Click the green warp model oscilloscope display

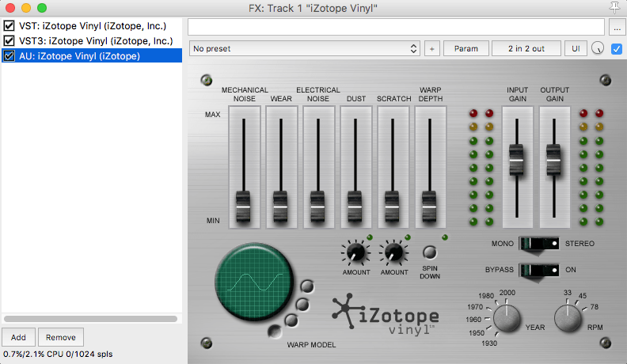point(254,282)
